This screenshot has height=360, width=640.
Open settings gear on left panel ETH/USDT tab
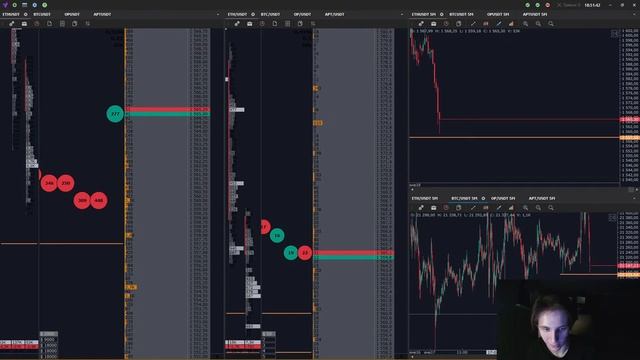click(26, 14)
